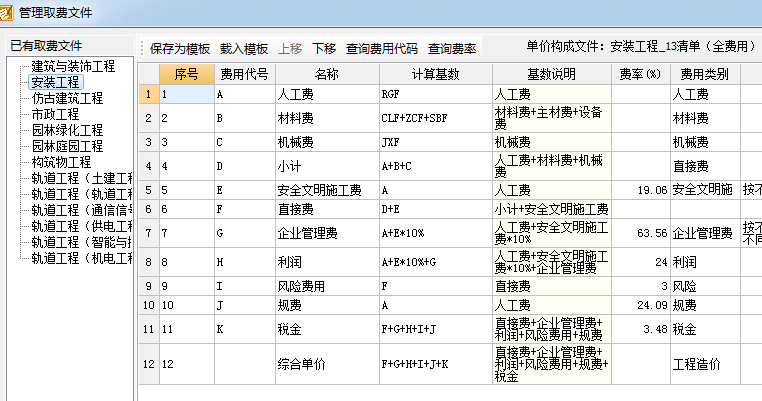This screenshot has height=401, width=762.
Task: Click the JXF calculation base cell
Action: point(435,142)
